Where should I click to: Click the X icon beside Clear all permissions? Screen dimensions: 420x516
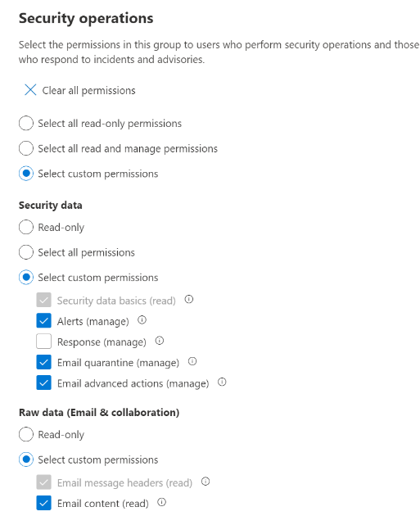(x=30, y=89)
